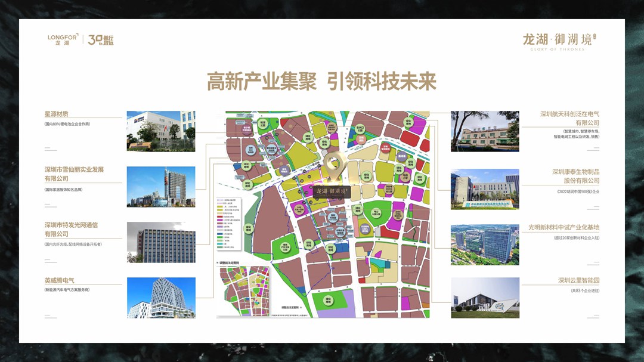Click the LONGFOR 龙湖 logo

[x=63, y=39]
